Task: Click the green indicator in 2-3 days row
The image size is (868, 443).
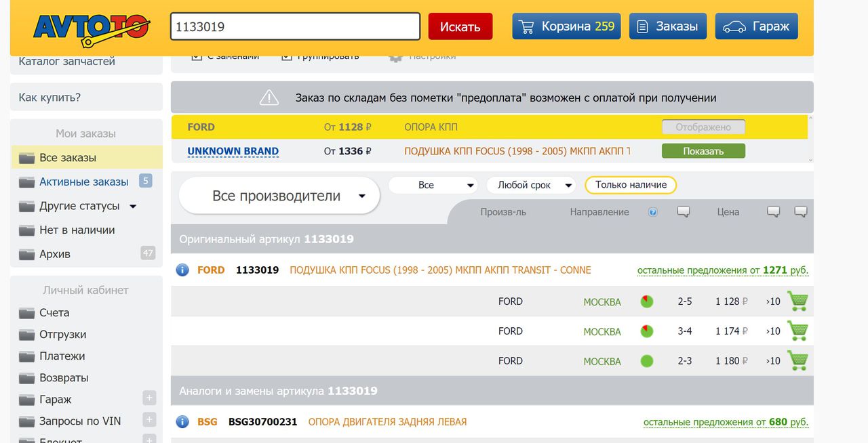Action: click(x=647, y=361)
